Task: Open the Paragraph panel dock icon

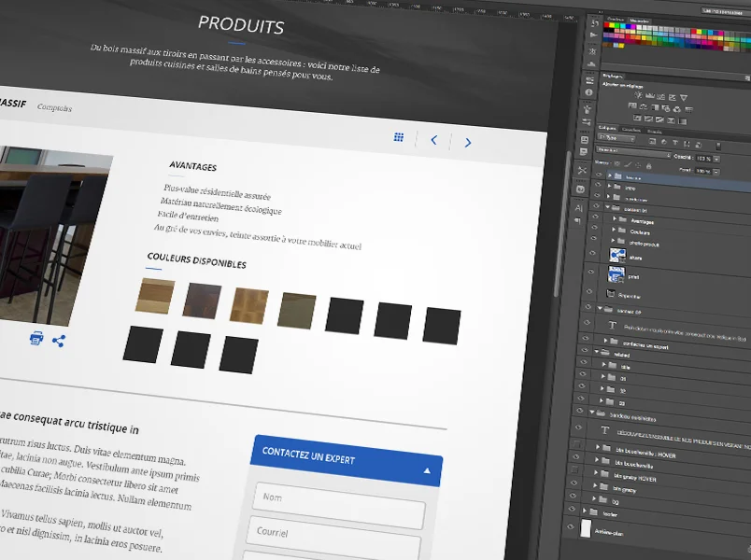Action: pos(577,220)
